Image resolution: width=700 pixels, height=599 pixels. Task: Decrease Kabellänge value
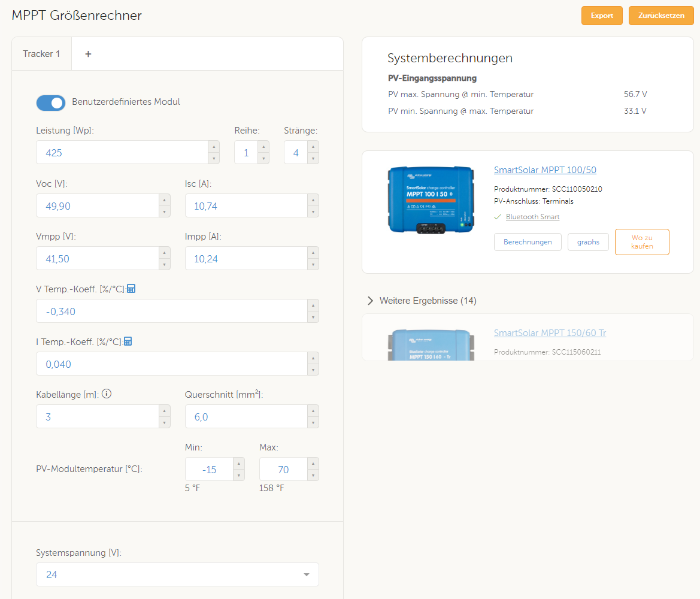(164, 422)
